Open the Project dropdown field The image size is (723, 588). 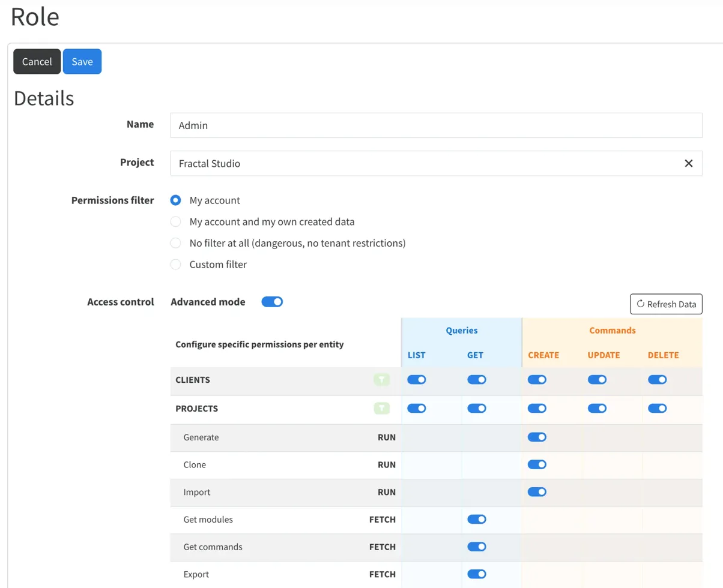coord(420,163)
